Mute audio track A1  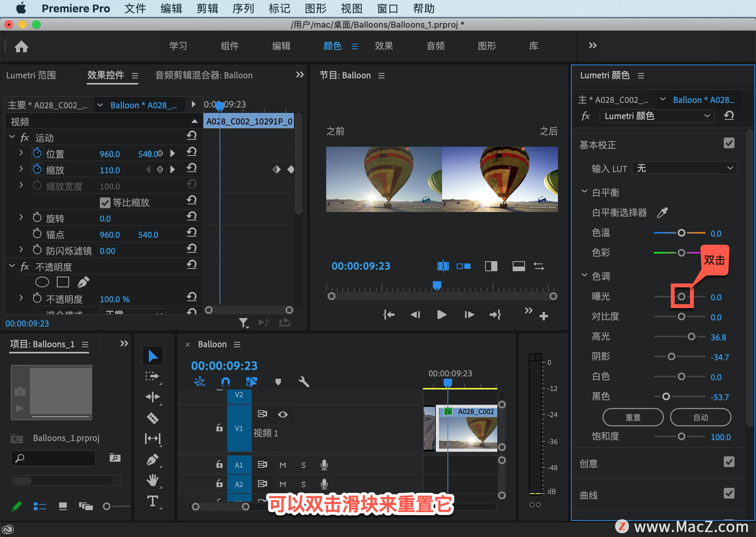pyautogui.click(x=283, y=465)
